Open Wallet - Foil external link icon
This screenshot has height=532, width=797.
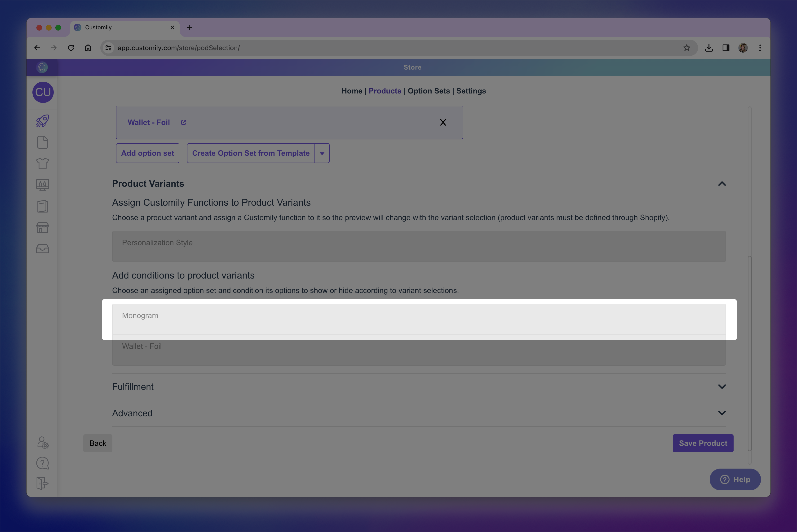point(184,123)
